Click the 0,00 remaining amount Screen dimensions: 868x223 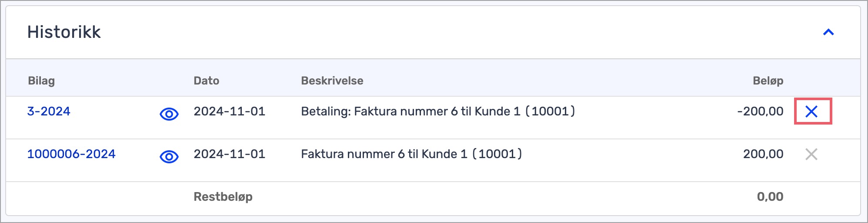[x=770, y=197]
